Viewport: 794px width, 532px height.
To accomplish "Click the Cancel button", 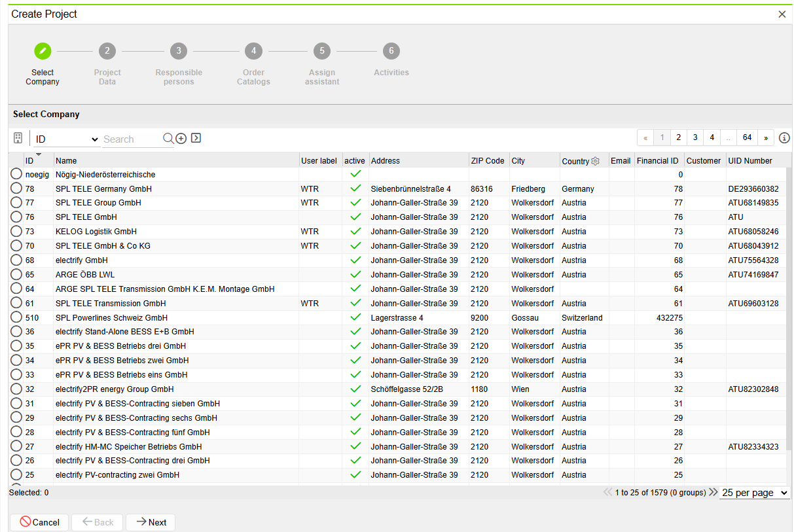I will point(40,522).
